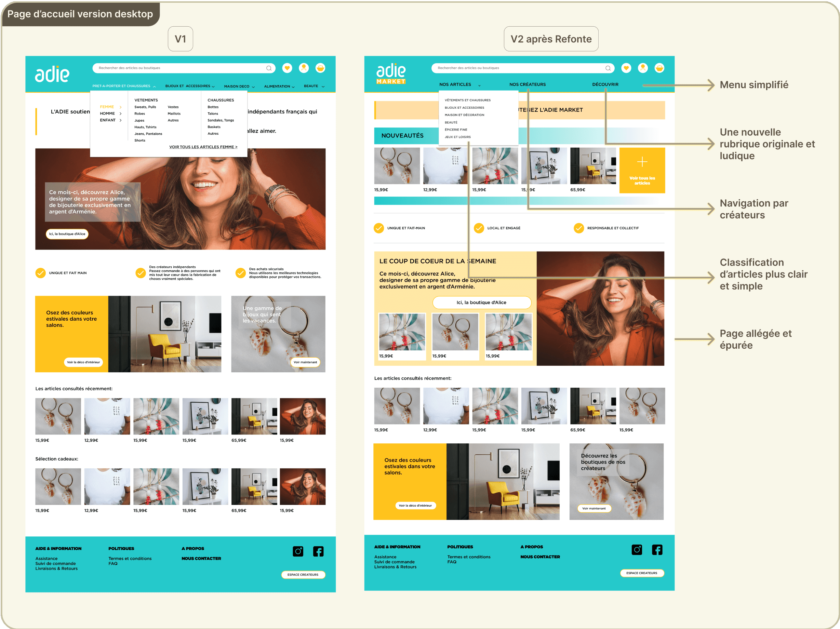The image size is (840, 629).
Task: Click 'Voir tous les articles femme' link
Action: (203, 147)
